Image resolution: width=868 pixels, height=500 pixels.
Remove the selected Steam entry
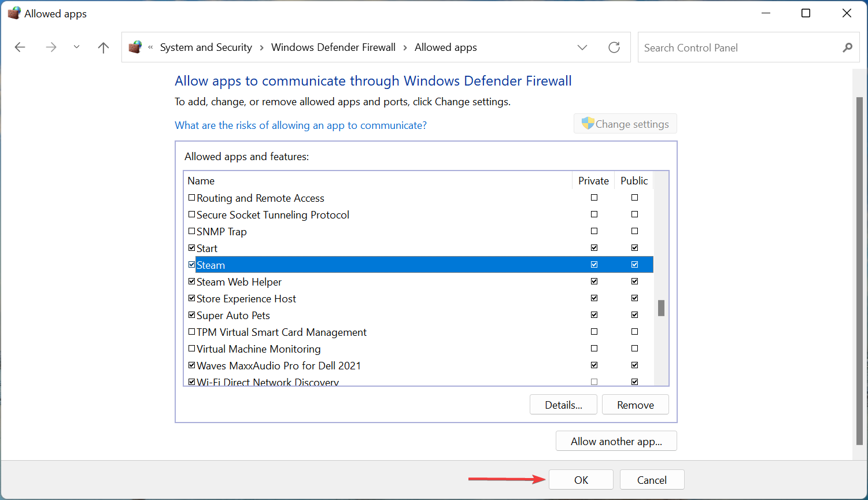point(635,405)
